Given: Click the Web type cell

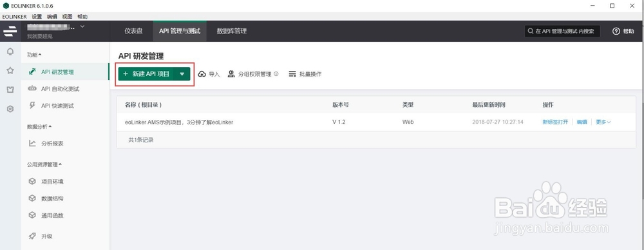Looking at the screenshot, I should [x=408, y=122].
